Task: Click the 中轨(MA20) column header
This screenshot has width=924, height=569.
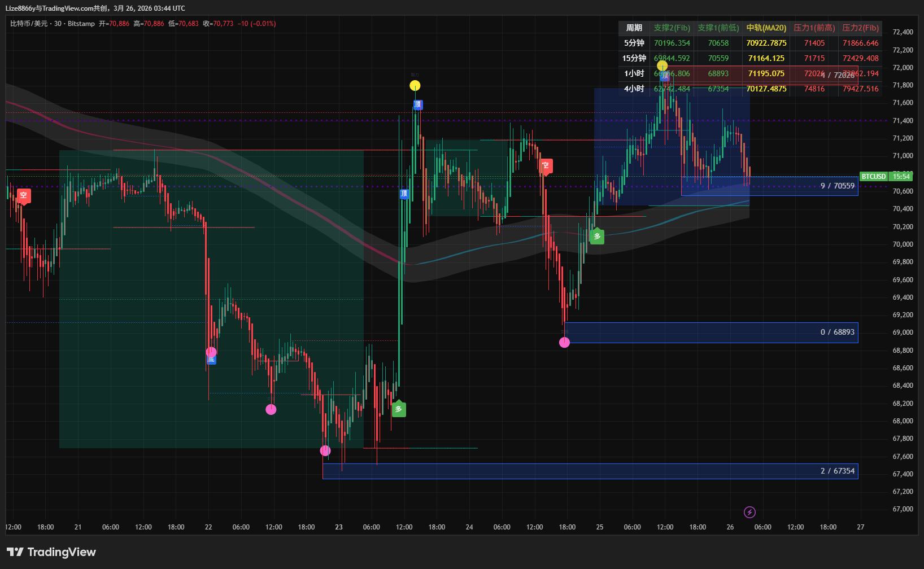Action: [x=766, y=28]
